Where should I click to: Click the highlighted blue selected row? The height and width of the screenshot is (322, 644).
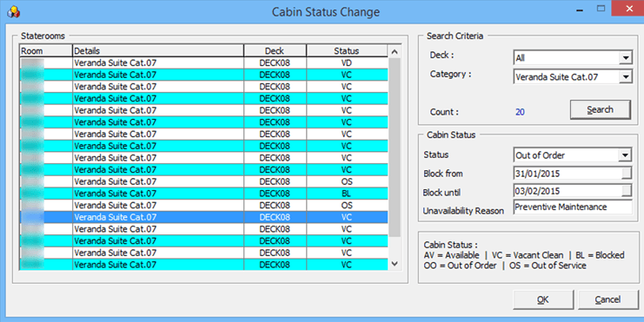pyautogui.click(x=203, y=217)
